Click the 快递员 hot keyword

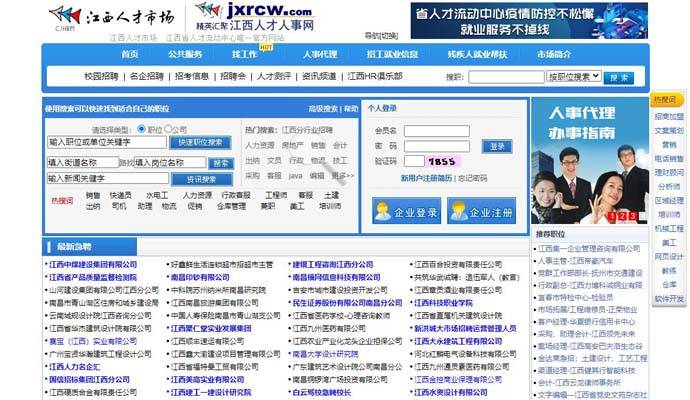point(120,195)
